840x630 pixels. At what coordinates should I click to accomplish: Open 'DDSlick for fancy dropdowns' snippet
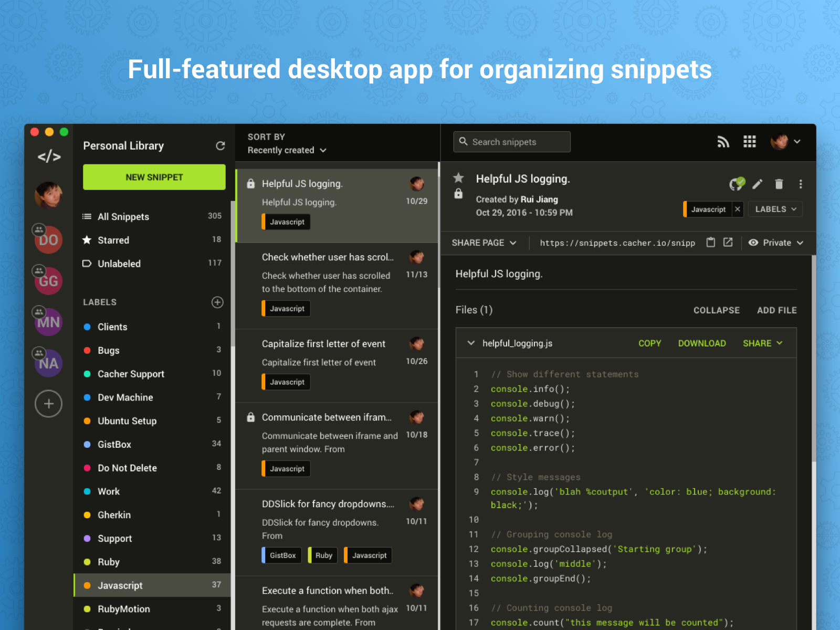[x=337, y=532]
